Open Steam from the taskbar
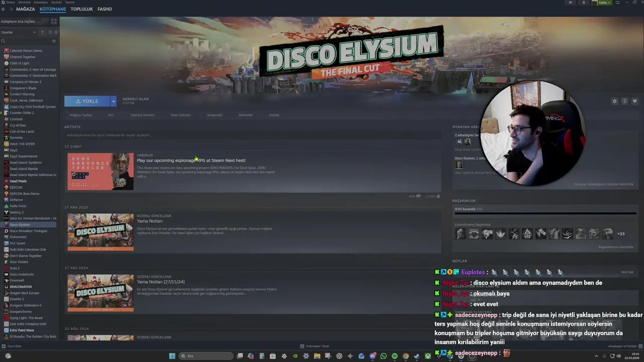 click(417, 356)
